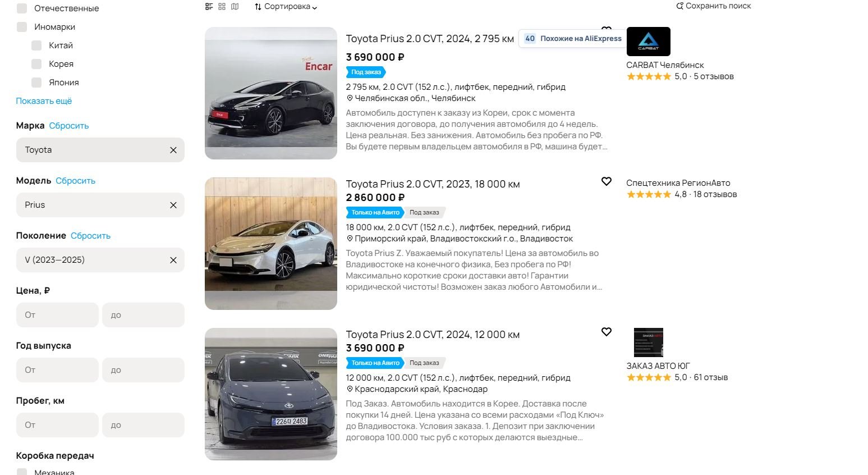Screen dimensions: 868x475
Task: Focus the Цена От input field
Action: coord(57,315)
